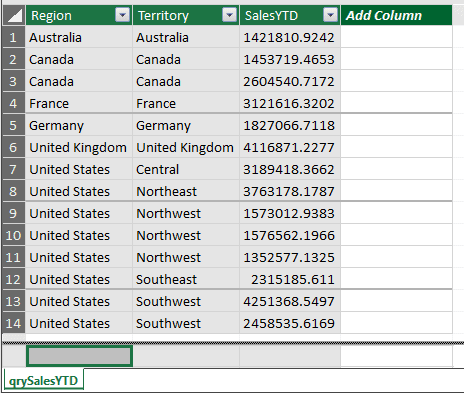Screen dimensions: 464x393
Task: Open the SalesYTD column filter dropdown
Action: [x=330, y=15]
